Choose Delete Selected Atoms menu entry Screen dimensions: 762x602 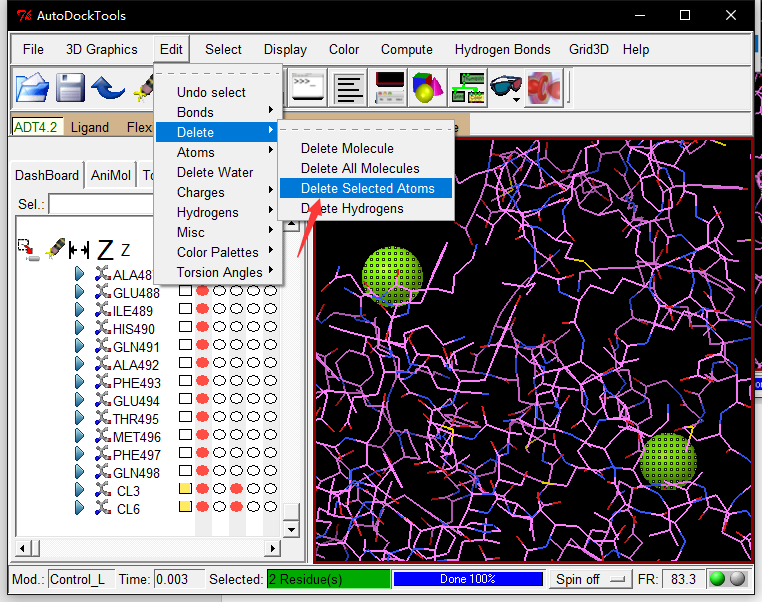tap(366, 189)
